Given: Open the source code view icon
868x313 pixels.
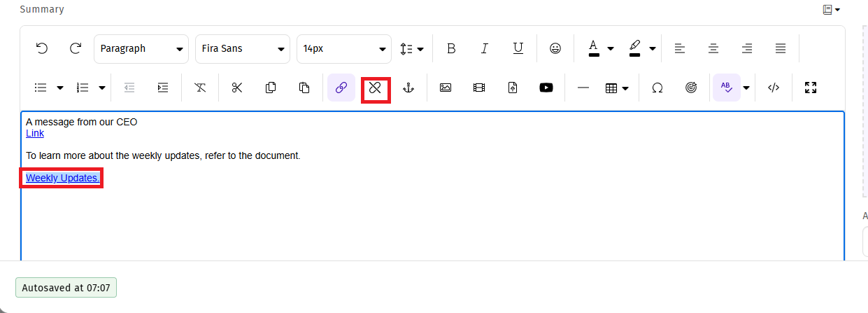Looking at the screenshot, I should tap(774, 88).
